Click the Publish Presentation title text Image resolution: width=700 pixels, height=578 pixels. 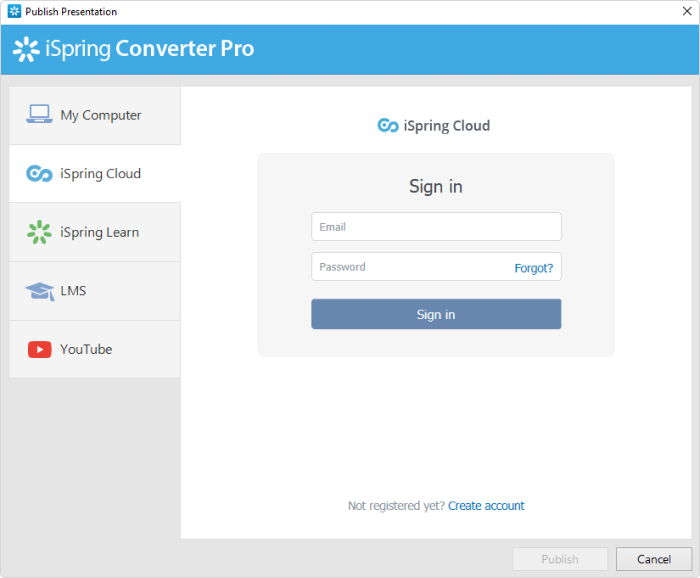click(71, 12)
